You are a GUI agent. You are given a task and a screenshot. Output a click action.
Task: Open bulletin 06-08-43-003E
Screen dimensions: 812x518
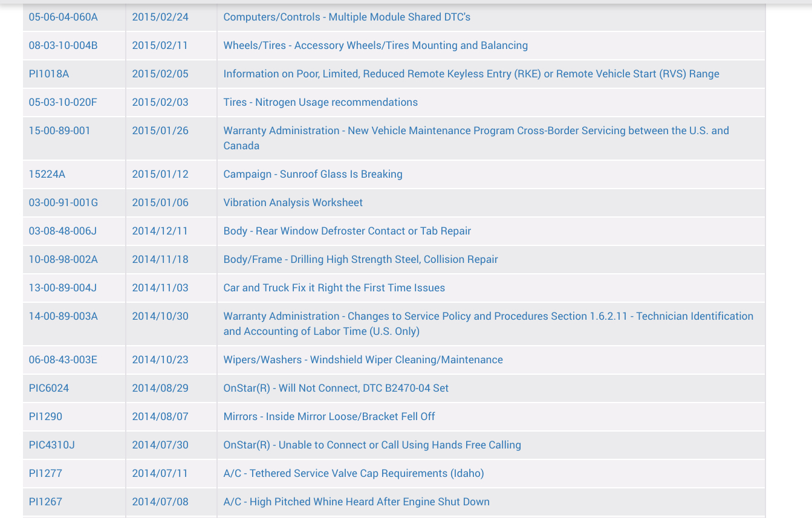point(63,360)
